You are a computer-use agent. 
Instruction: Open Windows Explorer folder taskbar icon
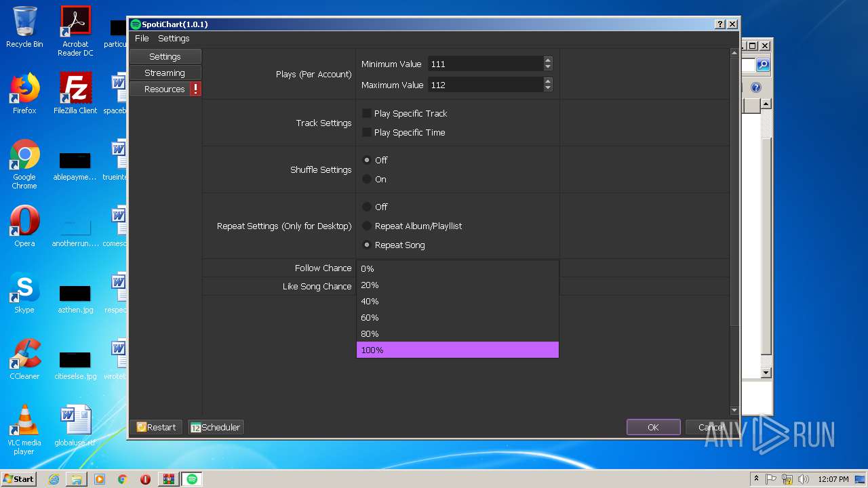(77, 479)
